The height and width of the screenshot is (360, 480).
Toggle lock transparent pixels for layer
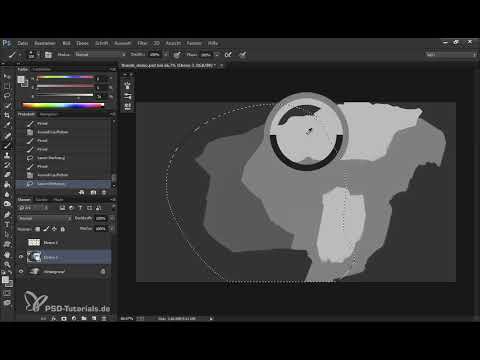(38, 229)
